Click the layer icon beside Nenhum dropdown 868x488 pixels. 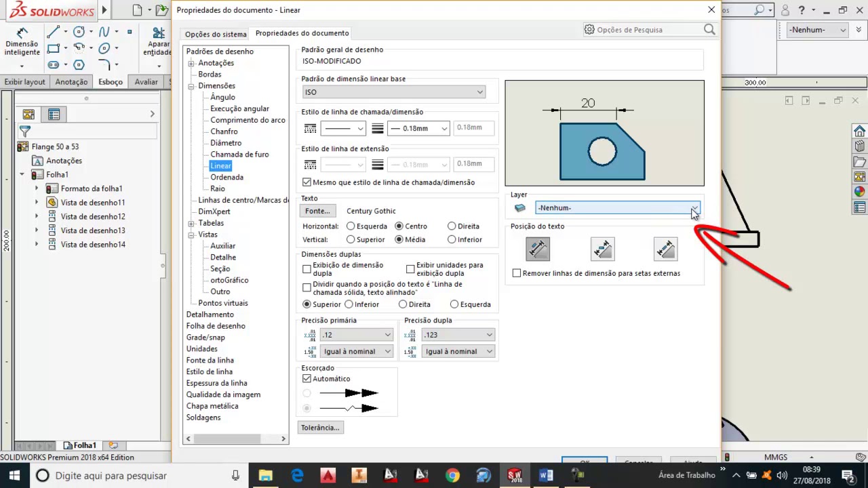coord(520,208)
